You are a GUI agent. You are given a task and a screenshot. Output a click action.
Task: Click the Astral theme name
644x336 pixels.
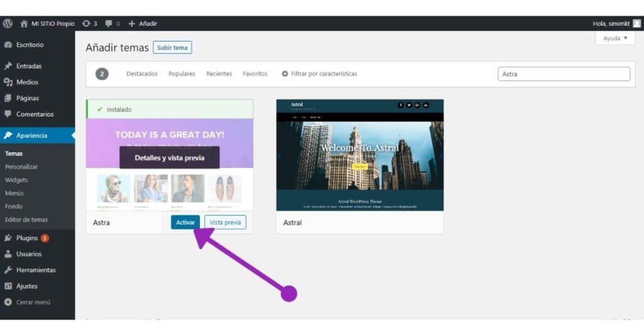(x=292, y=222)
